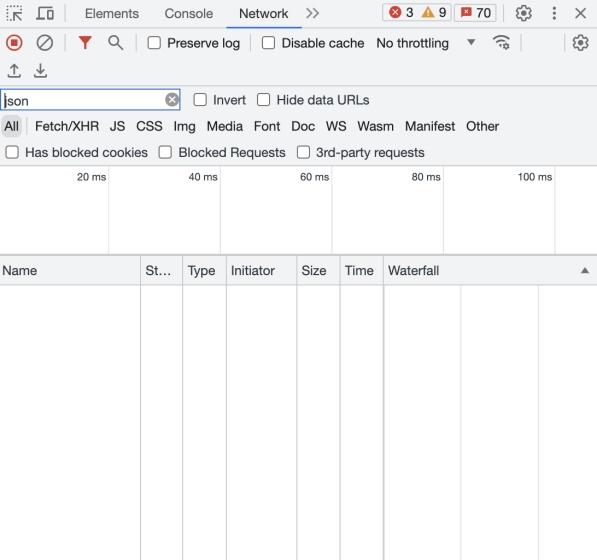Open network search magnifier
This screenshot has width=597, height=560.
coord(115,43)
